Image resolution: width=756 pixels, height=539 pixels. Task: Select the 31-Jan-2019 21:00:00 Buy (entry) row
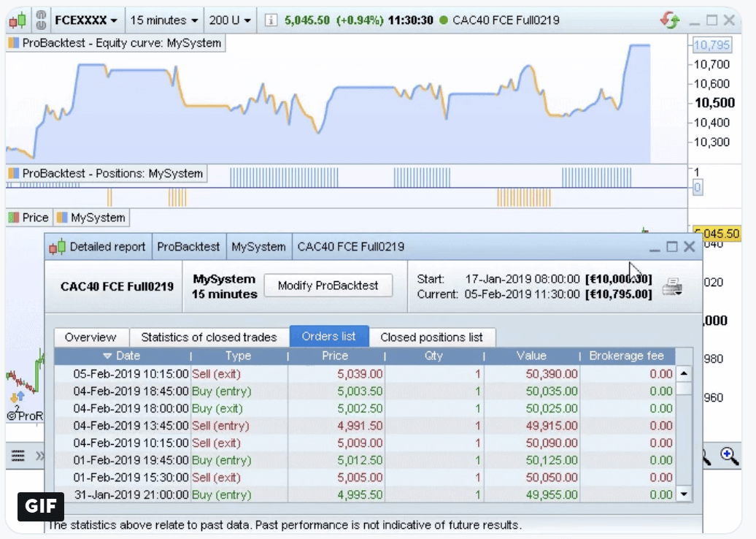tap(365, 494)
